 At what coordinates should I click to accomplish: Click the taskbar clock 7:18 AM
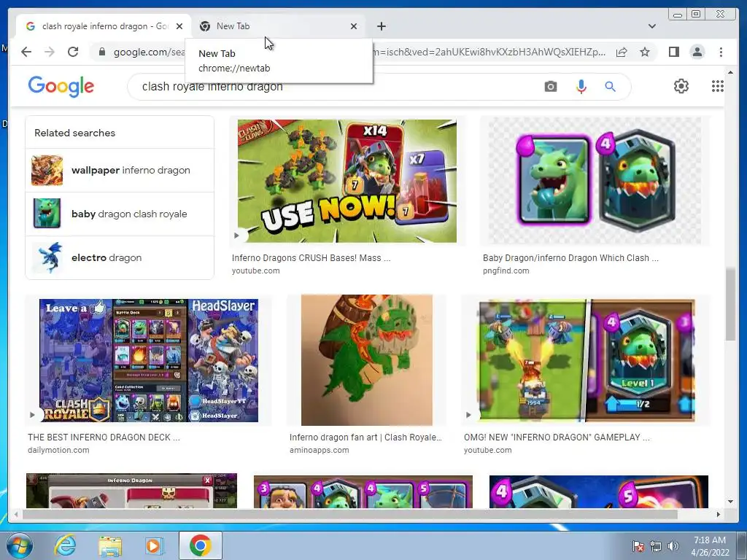pos(710,546)
